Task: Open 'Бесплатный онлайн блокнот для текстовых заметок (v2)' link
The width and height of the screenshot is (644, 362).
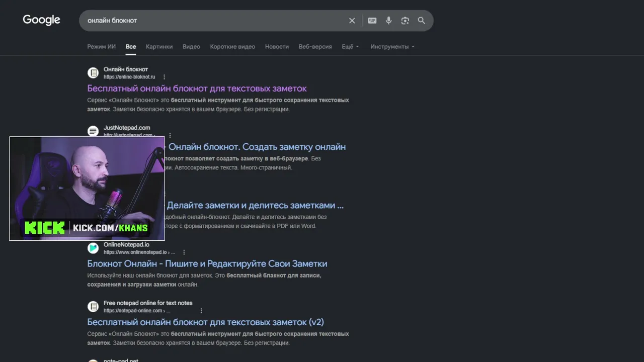Action: 205,322
